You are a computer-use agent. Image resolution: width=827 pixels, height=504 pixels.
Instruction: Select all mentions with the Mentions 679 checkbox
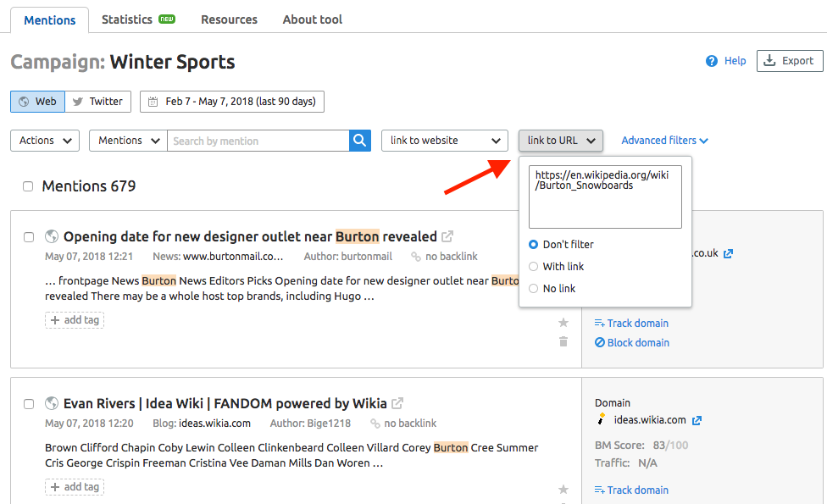pyautogui.click(x=28, y=186)
